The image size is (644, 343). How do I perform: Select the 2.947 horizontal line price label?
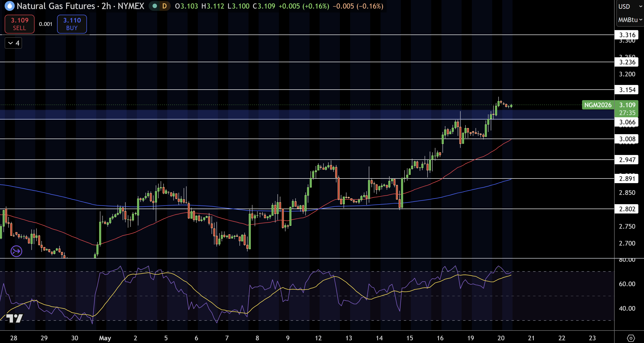627,160
